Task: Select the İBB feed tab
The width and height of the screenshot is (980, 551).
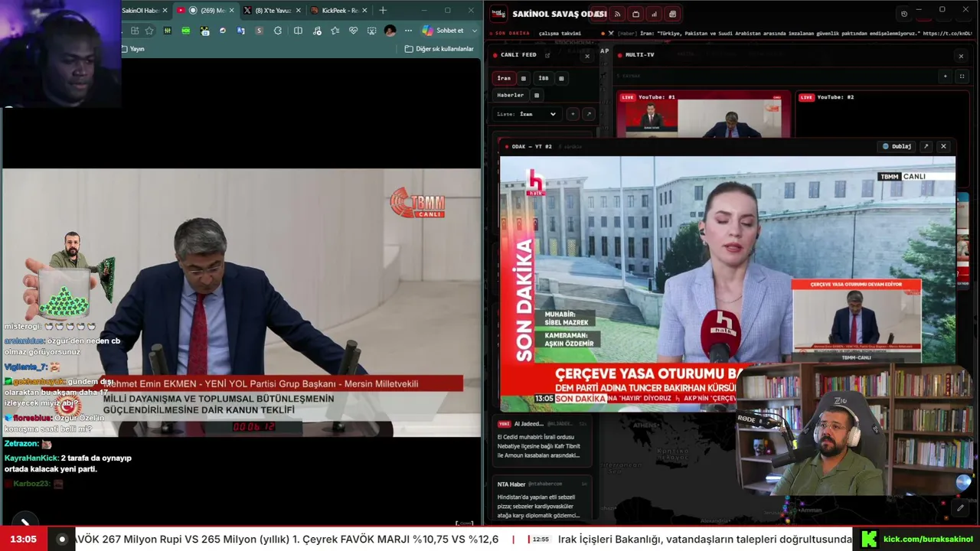Action: 544,78
